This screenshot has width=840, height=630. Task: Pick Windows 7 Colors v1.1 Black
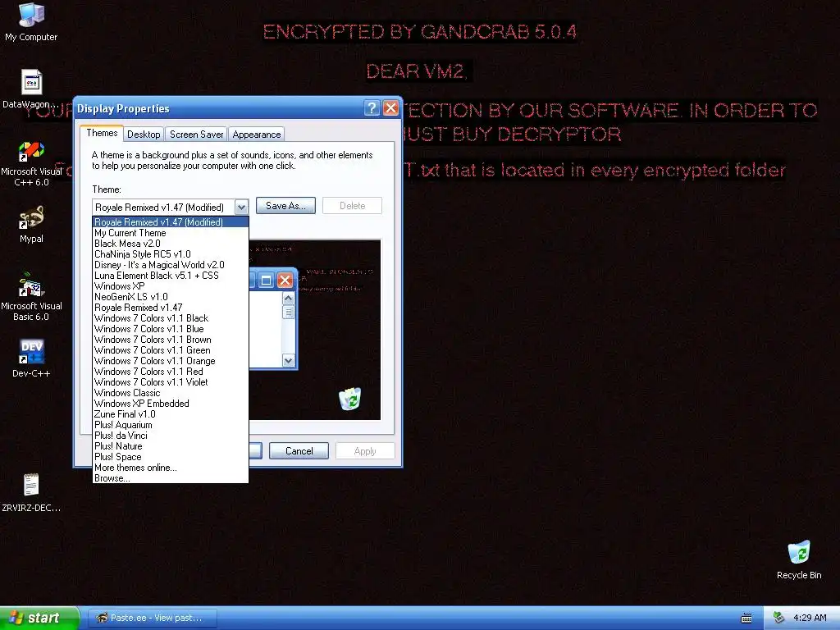171,318
